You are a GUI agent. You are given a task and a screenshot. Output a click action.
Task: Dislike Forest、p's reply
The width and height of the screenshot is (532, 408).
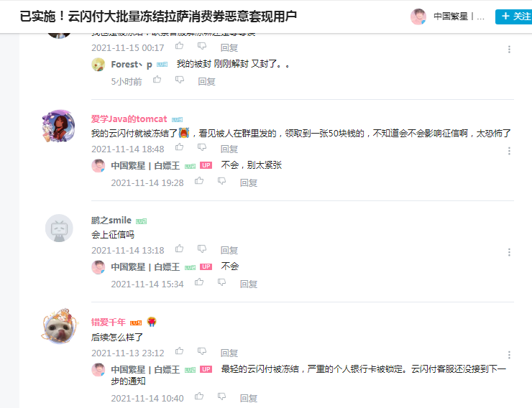180,80
